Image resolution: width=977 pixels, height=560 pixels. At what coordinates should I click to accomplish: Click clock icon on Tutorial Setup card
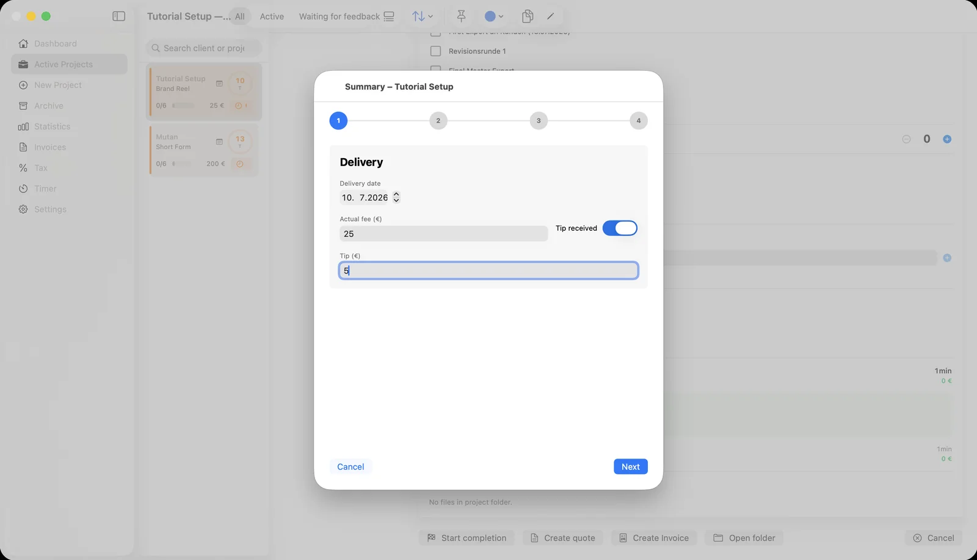pos(239,106)
